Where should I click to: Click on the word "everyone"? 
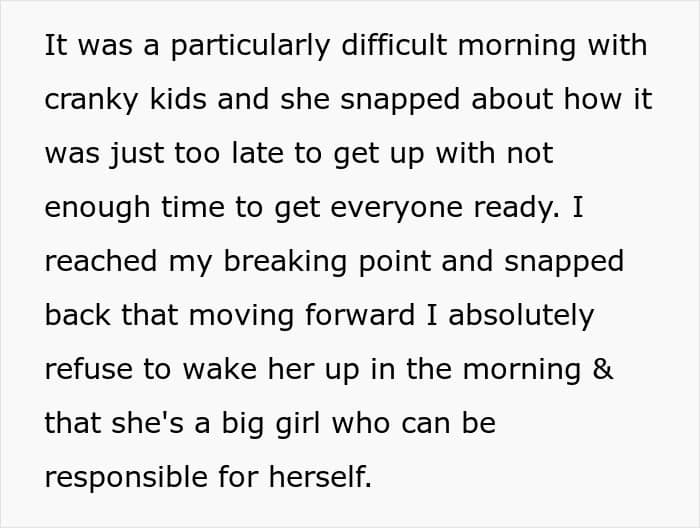pyautogui.click(x=396, y=209)
